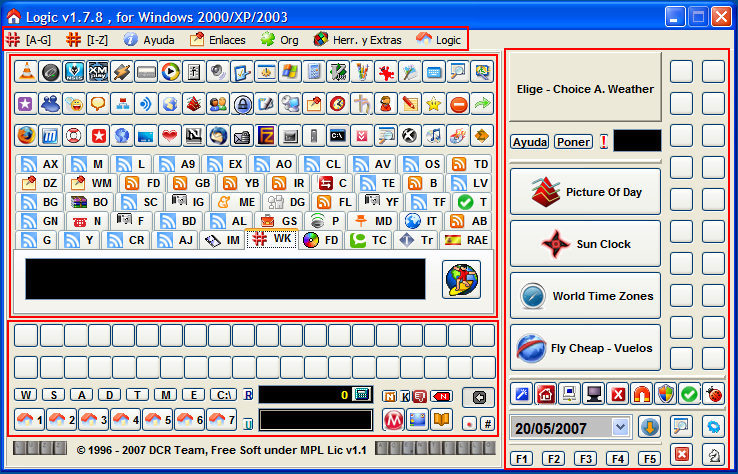The height and width of the screenshot is (474, 738).
Task: Click the C:\ drive letter button
Action: tap(223, 394)
